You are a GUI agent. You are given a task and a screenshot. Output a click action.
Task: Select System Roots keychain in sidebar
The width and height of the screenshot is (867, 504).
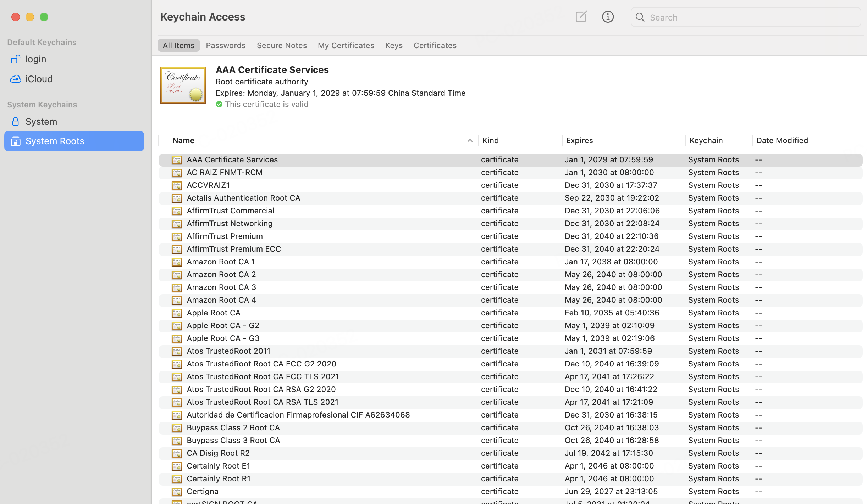74,141
